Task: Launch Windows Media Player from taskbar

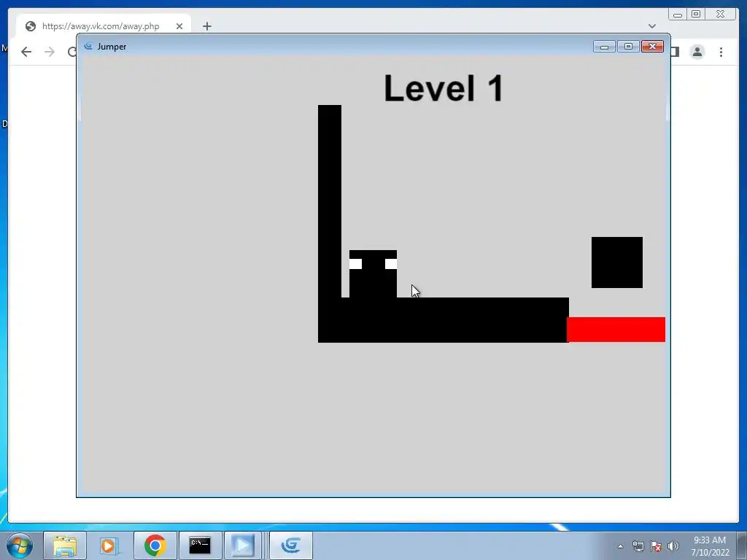Action: point(108,545)
